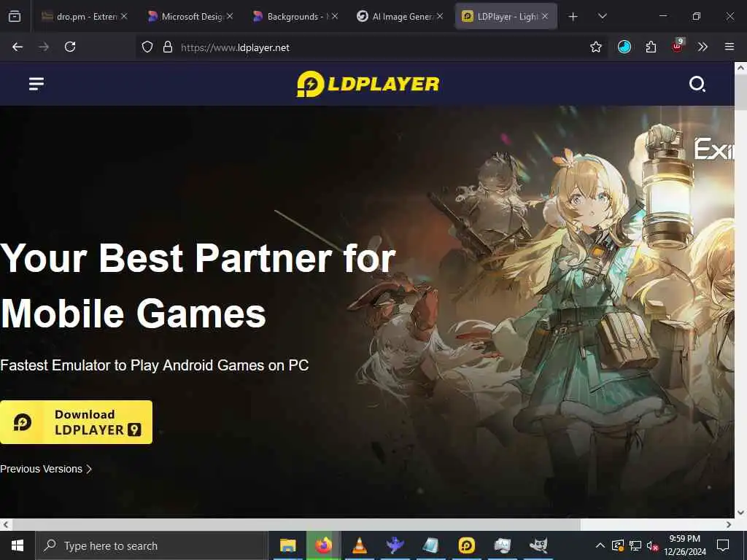Click the browser forward arrow
This screenshot has width=747, height=560.
pos(44,47)
